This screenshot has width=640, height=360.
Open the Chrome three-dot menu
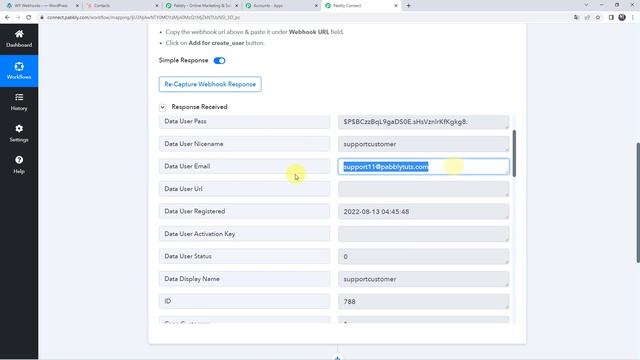(633, 18)
